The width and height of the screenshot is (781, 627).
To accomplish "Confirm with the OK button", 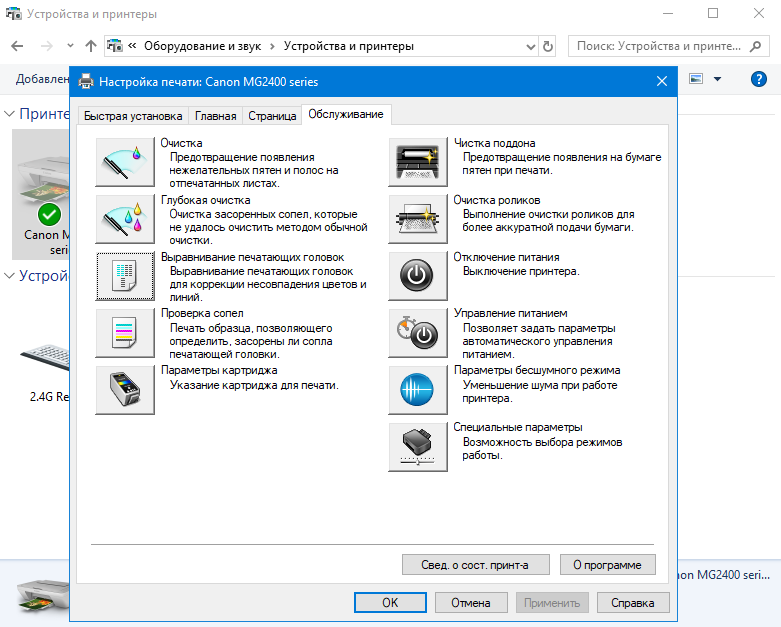I will 390,603.
